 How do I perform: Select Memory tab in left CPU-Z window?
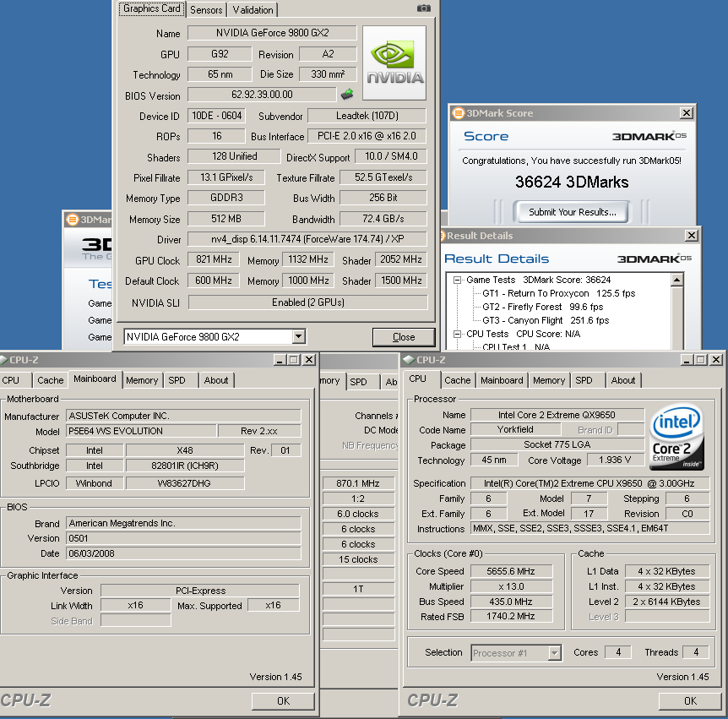click(142, 380)
